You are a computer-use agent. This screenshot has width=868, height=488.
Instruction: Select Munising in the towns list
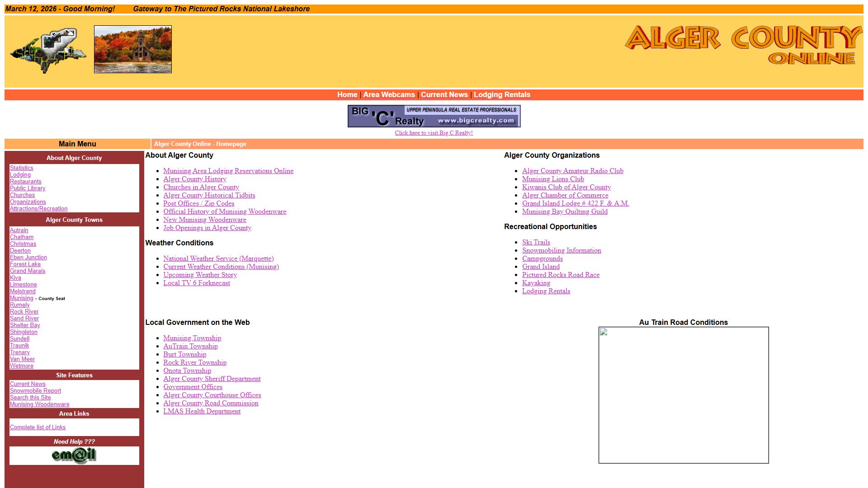(21, 298)
